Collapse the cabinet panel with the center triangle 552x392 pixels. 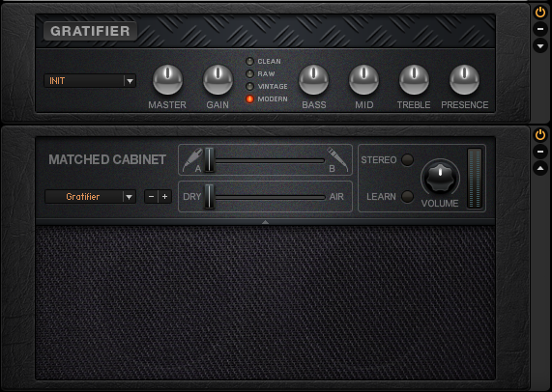[266, 222]
